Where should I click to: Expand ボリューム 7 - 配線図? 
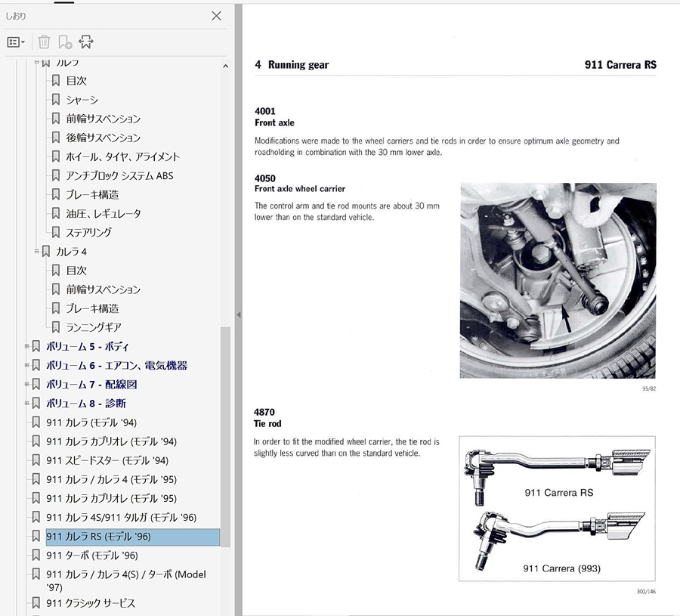(27, 384)
